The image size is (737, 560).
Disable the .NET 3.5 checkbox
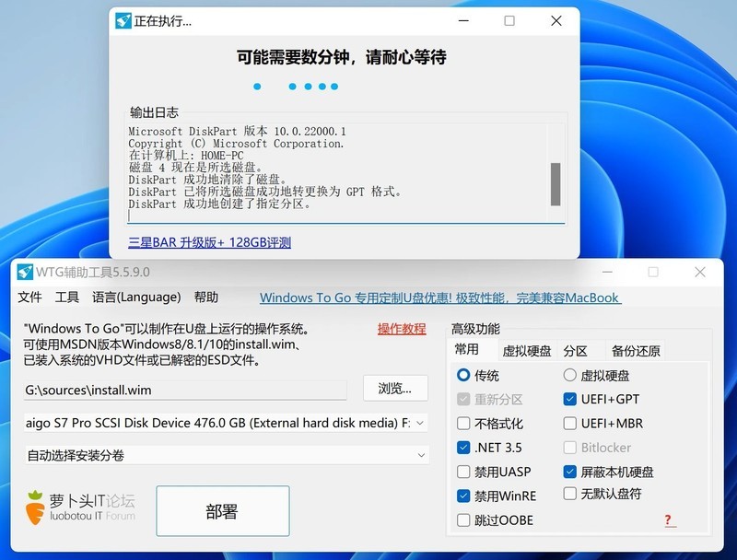pos(465,447)
